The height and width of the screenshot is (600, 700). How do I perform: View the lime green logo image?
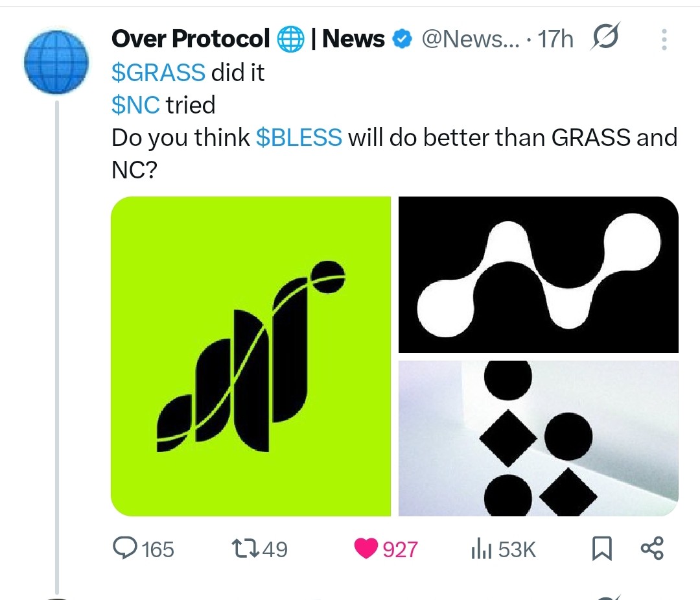click(251, 356)
